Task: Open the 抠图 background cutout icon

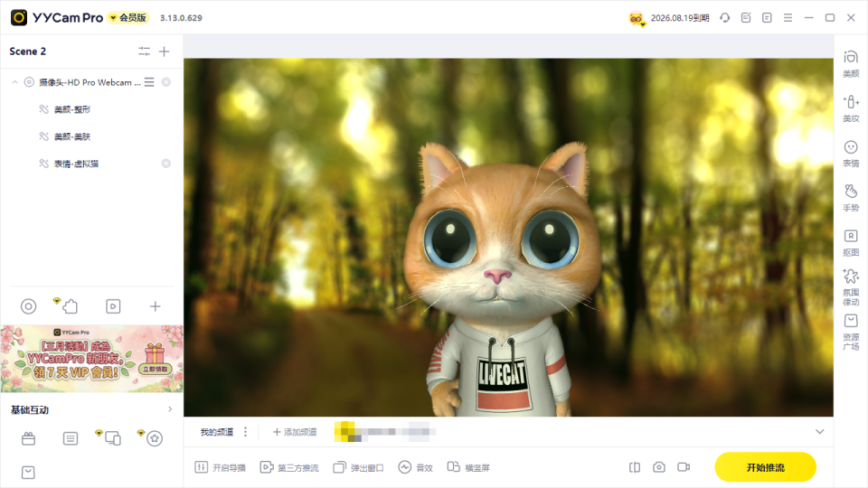Action: [851, 243]
